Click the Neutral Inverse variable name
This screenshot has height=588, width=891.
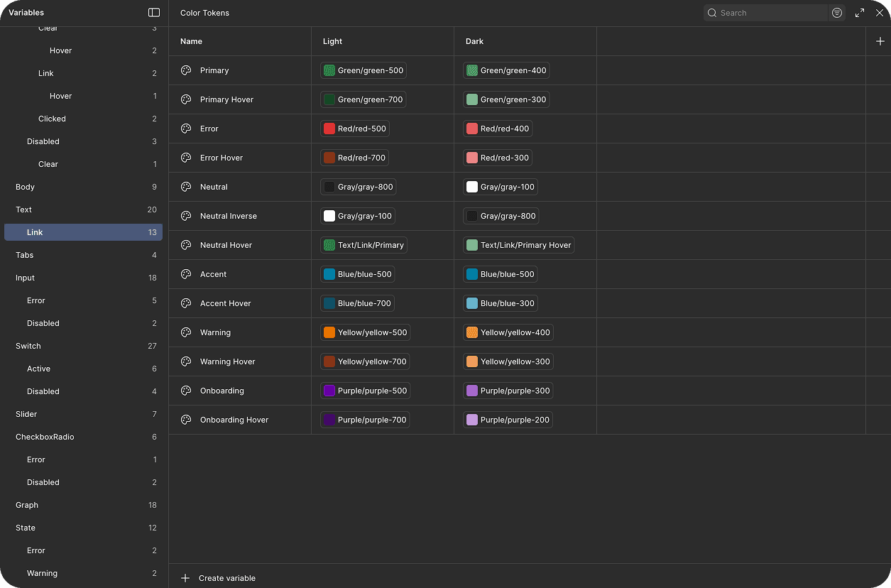coord(229,216)
